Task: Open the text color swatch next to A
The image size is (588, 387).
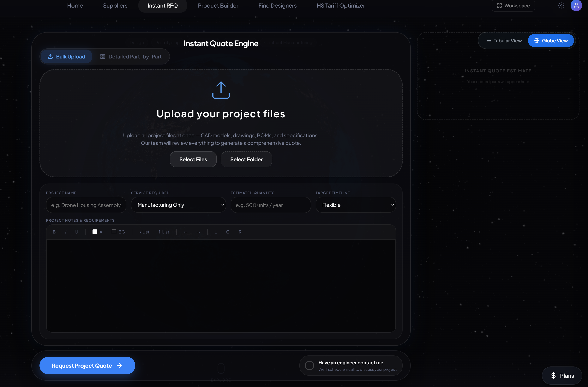Action: [x=95, y=232]
